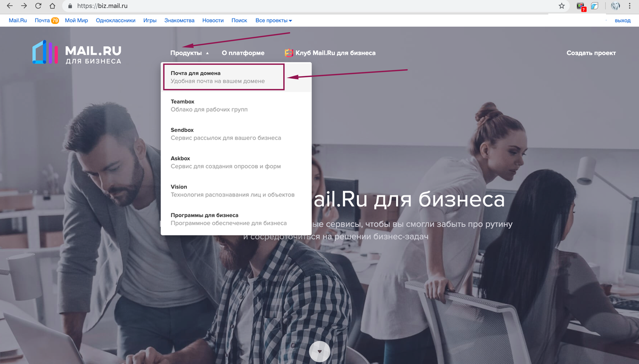The width and height of the screenshot is (639, 364).
Task: Open Мой Мир link
Action: (77, 21)
